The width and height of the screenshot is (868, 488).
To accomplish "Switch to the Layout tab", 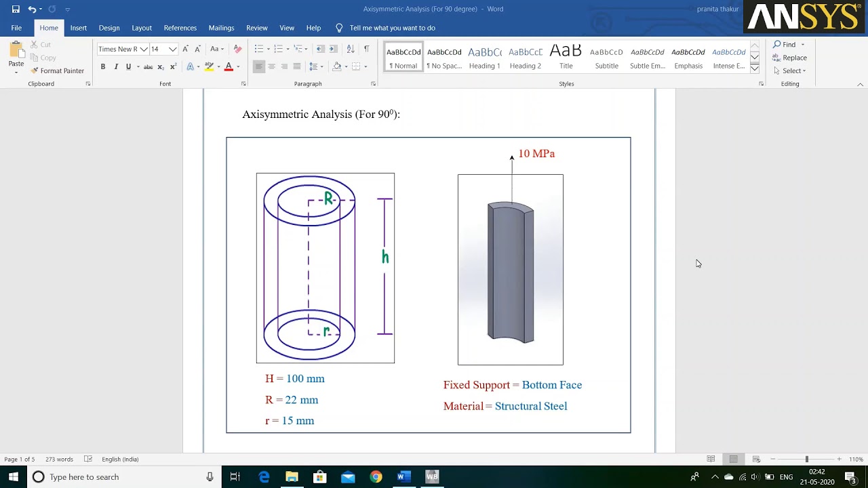I will 142,28.
